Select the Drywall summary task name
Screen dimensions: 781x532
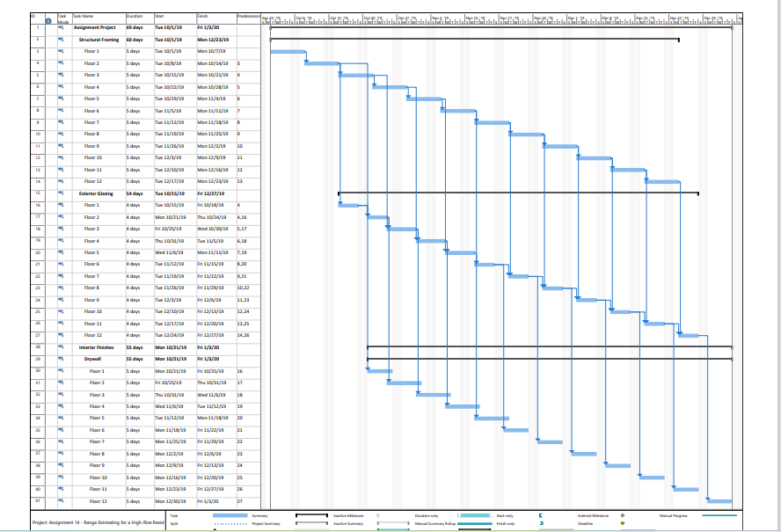pyautogui.click(x=92, y=359)
